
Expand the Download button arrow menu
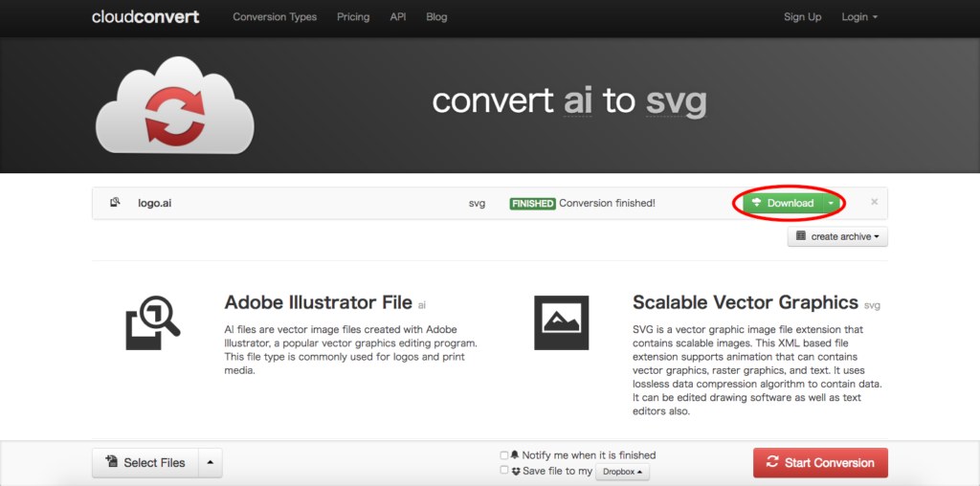pyautogui.click(x=830, y=203)
